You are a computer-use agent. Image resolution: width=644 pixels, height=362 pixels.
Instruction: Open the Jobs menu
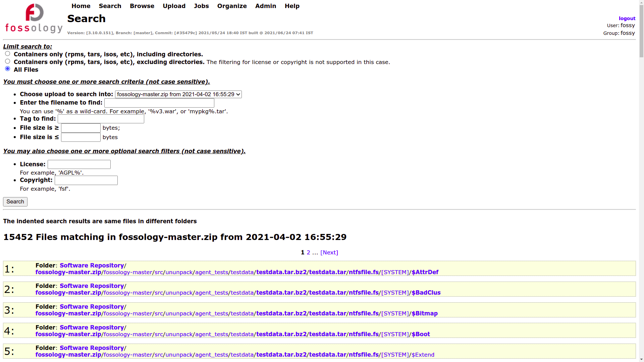coord(201,6)
